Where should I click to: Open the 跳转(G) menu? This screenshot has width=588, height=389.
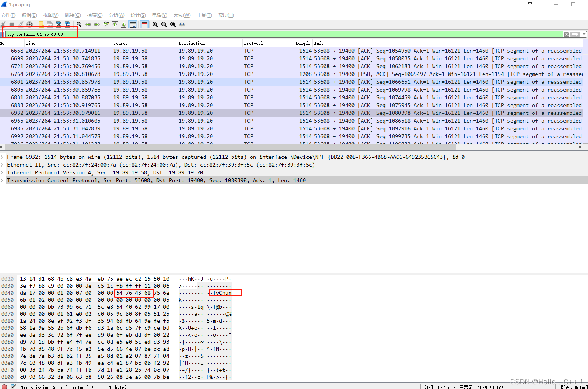[x=73, y=15]
